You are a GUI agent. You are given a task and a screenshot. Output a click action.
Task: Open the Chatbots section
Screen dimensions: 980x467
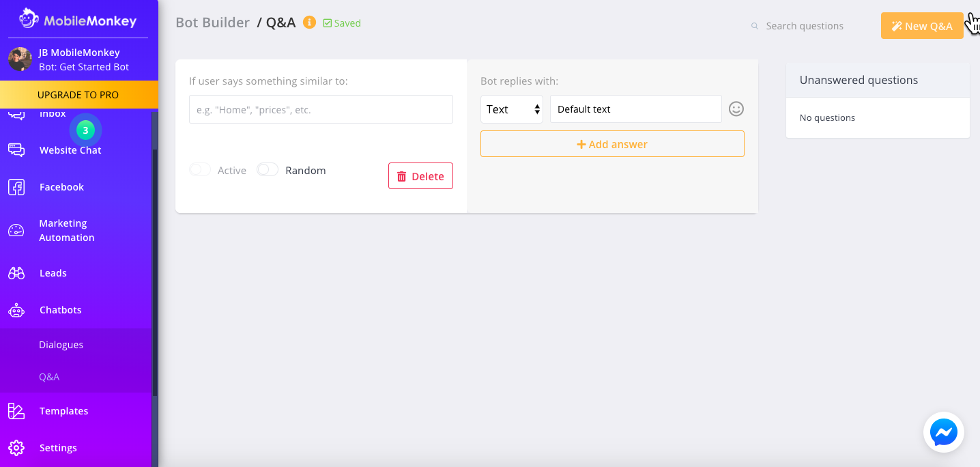(59, 309)
